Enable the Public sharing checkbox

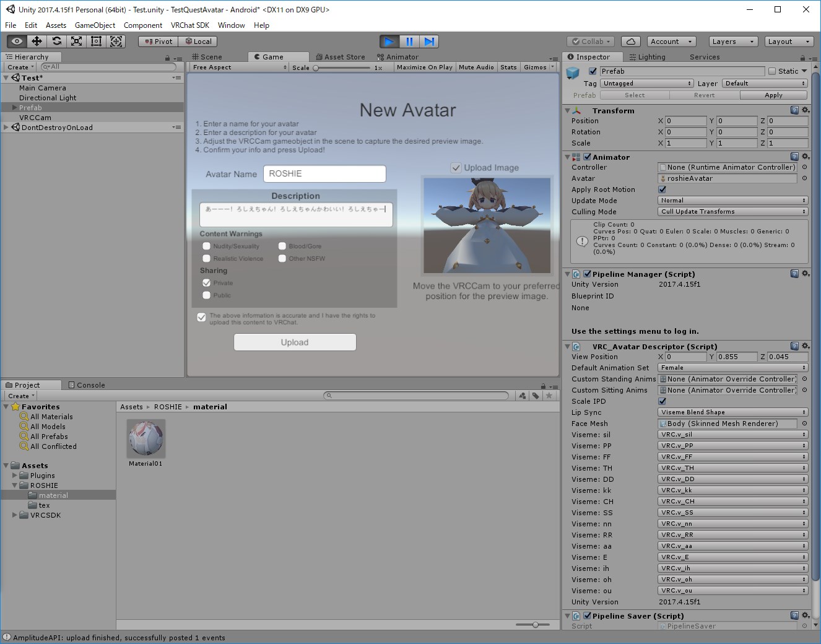[207, 295]
